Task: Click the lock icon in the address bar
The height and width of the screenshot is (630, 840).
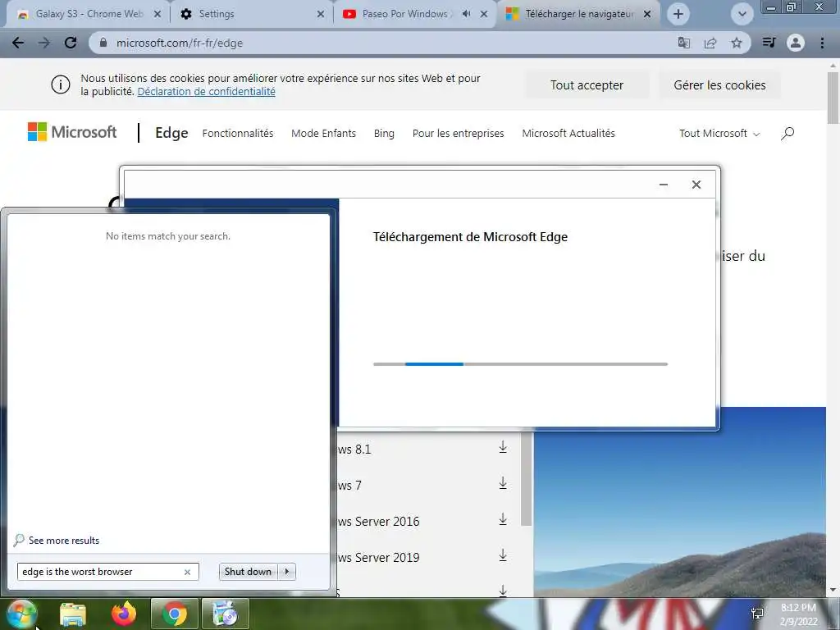Action: tap(103, 43)
